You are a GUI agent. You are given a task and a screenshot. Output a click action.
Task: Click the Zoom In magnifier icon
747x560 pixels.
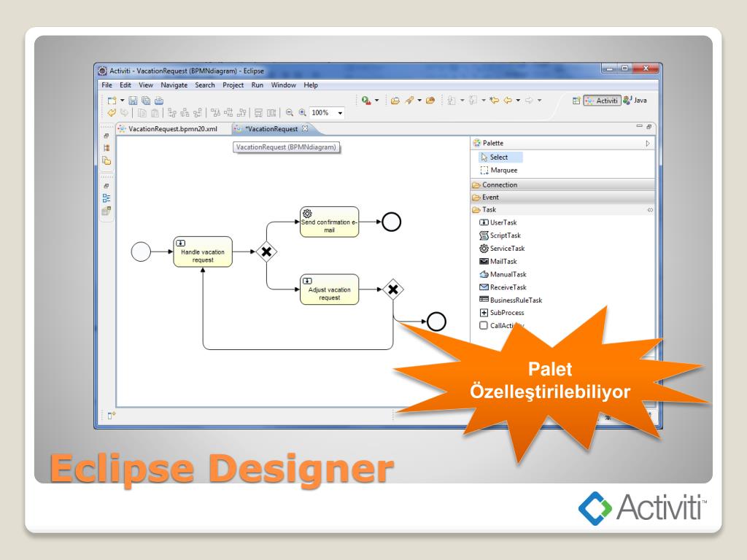tap(302, 113)
